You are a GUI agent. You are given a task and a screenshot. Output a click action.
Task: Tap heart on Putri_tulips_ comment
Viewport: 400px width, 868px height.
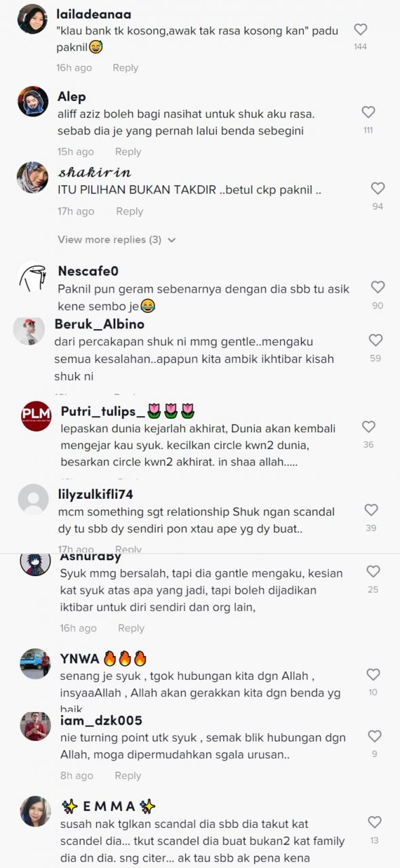coord(368,427)
